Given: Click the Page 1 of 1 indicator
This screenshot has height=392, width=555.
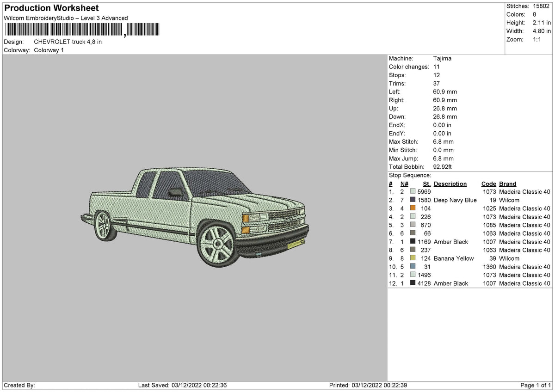Looking at the screenshot, I should click(x=537, y=385).
